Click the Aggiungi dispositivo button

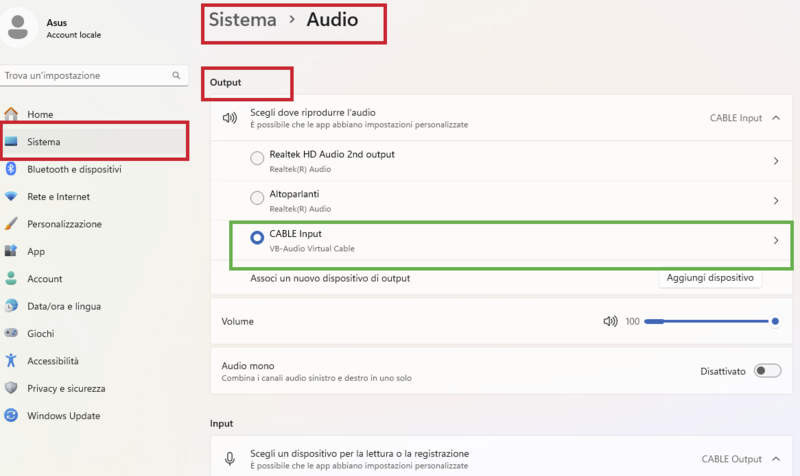710,278
